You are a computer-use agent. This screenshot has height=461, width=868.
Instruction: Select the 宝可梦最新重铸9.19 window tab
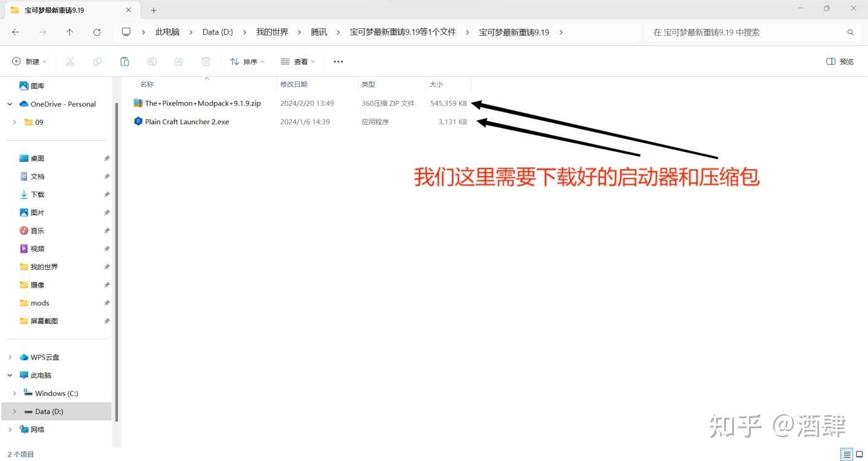pos(71,10)
